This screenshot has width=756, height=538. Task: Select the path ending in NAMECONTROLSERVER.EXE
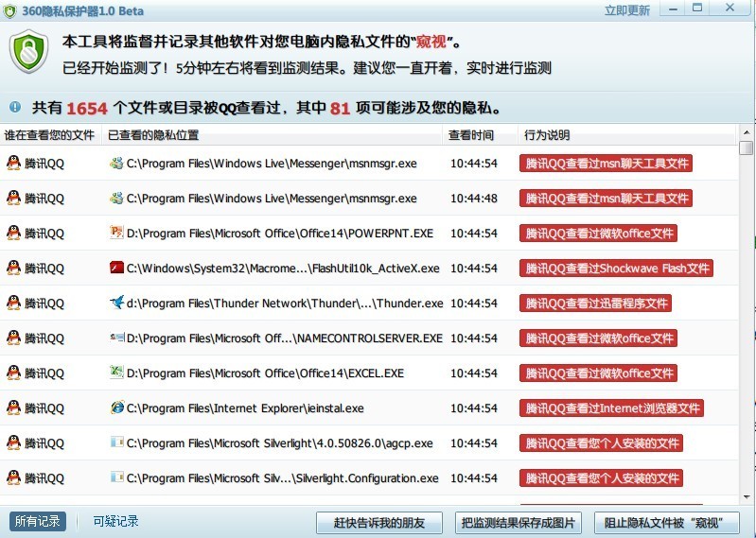(x=285, y=338)
